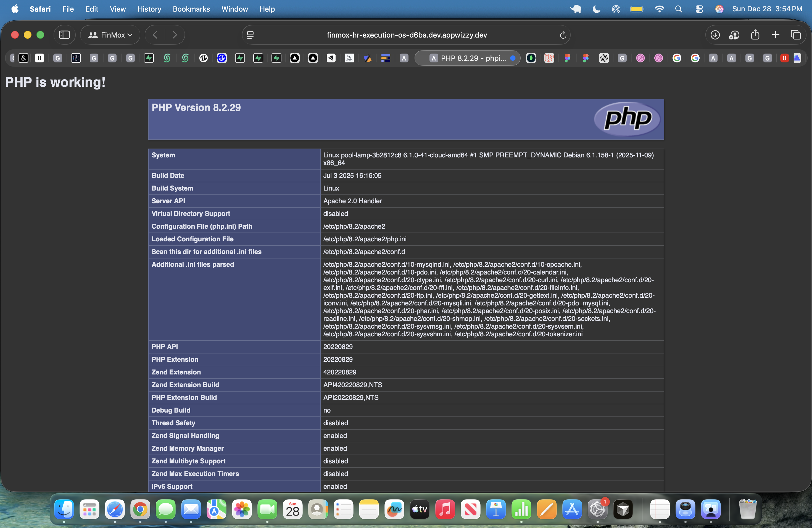This screenshot has height=528, width=812.
Task: Toggle Focus mode moon icon
Action: click(x=596, y=9)
